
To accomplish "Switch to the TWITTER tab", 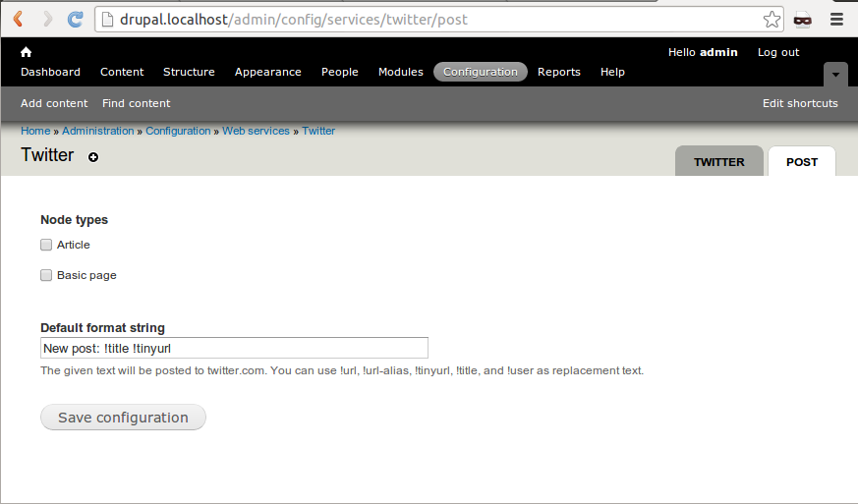I will (719, 161).
